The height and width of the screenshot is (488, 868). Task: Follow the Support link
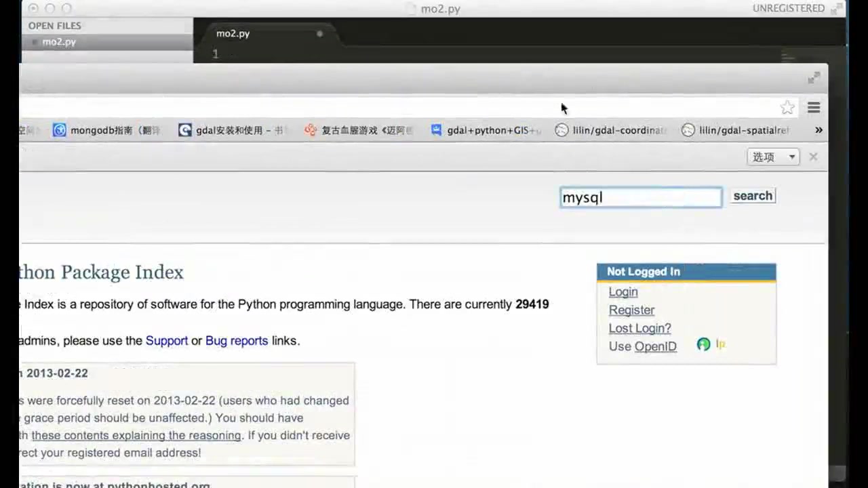pos(167,341)
